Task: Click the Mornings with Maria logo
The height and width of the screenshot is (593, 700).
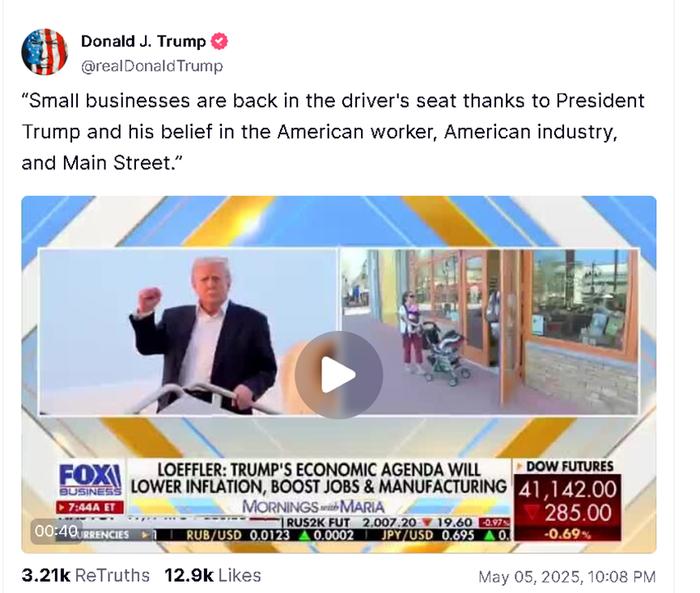Action: point(313,507)
